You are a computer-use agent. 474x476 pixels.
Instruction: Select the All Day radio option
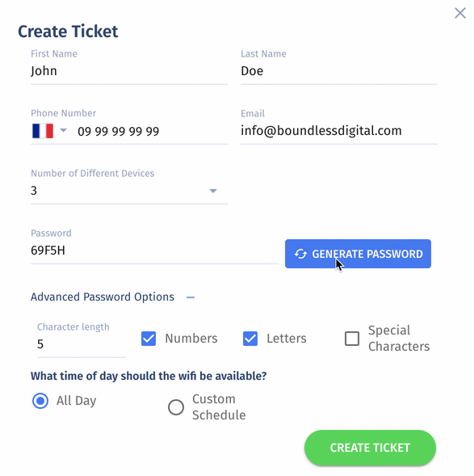tap(40, 401)
